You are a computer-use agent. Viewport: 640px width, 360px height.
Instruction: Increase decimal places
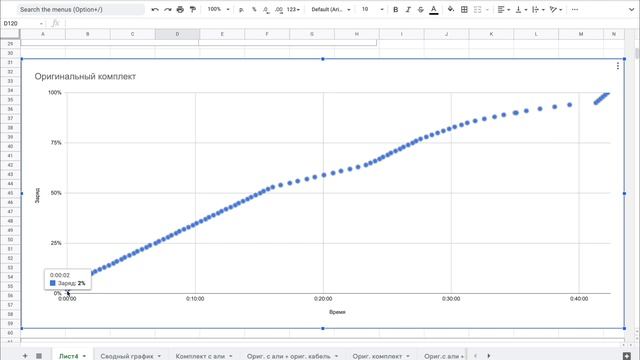pos(279,9)
